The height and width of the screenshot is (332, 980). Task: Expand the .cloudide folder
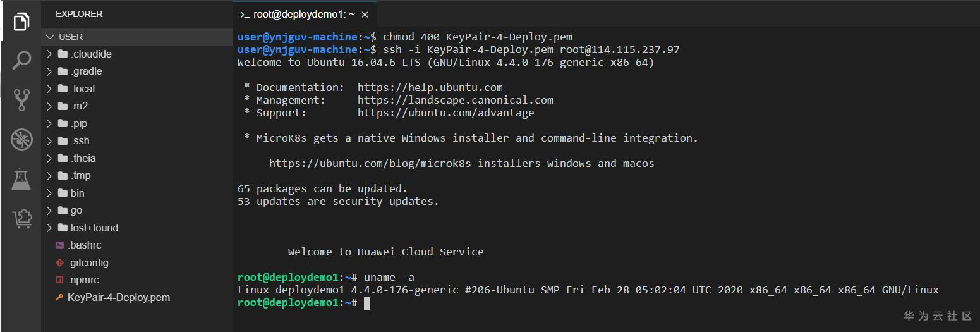(49, 54)
